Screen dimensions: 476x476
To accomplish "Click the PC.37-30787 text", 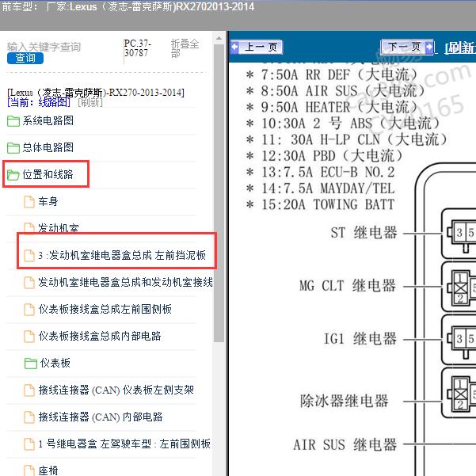I will [x=138, y=48].
